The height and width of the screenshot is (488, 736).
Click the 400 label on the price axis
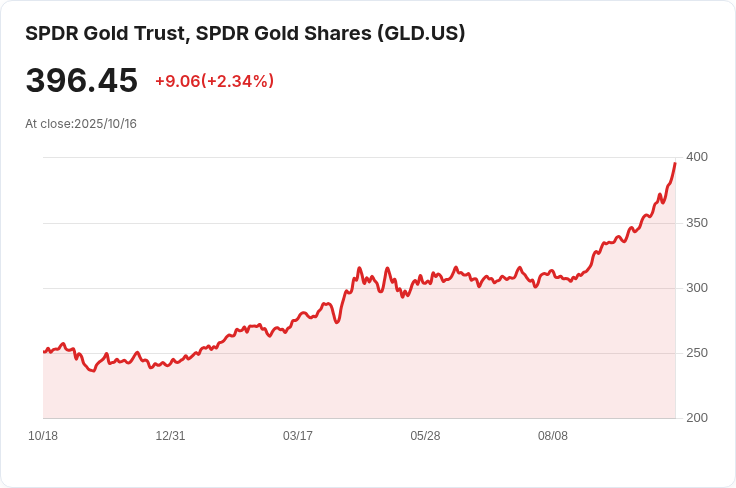point(696,157)
